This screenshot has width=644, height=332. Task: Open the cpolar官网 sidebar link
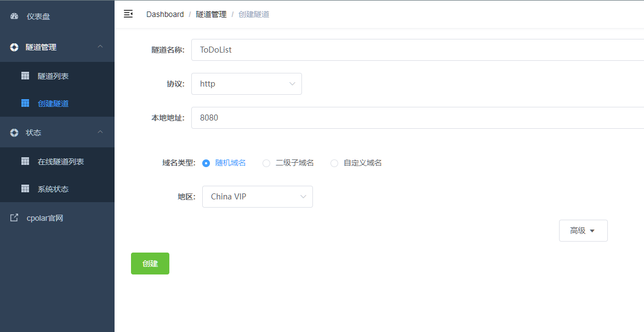[57, 218]
